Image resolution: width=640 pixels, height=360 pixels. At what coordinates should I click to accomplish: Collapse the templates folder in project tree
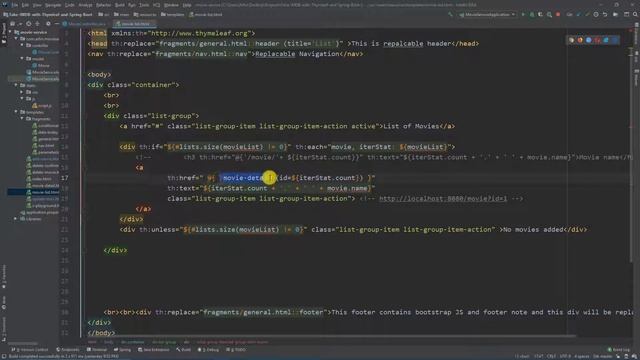click(16, 112)
